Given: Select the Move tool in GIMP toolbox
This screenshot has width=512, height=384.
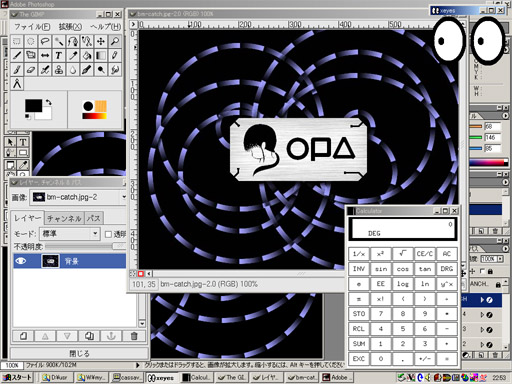Looking at the screenshot, I should pyautogui.click(x=101, y=41).
